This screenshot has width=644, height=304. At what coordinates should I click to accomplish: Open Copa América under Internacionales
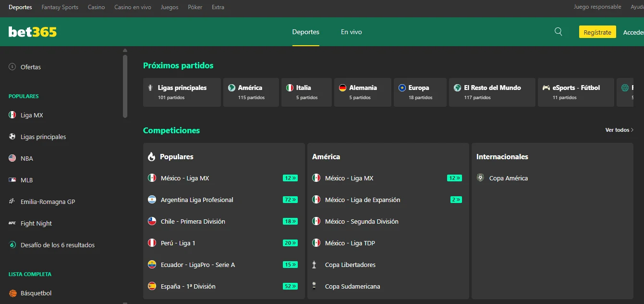pyautogui.click(x=509, y=178)
